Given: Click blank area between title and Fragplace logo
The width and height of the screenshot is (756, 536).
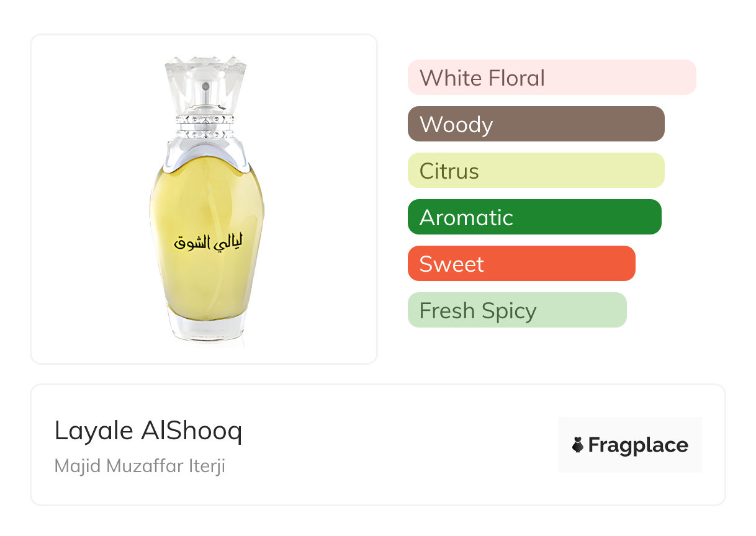Looking at the screenshot, I should coord(397,445).
